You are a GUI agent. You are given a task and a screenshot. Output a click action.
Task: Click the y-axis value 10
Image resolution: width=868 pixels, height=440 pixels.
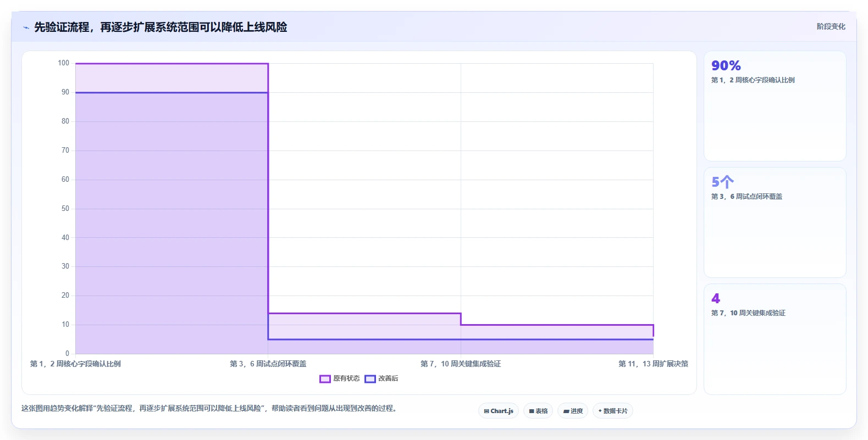(x=65, y=325)
